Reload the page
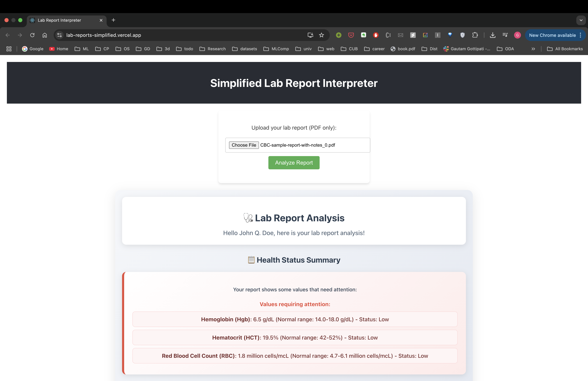The height and width of the screenshot is (381, 588). pos(32,35)
